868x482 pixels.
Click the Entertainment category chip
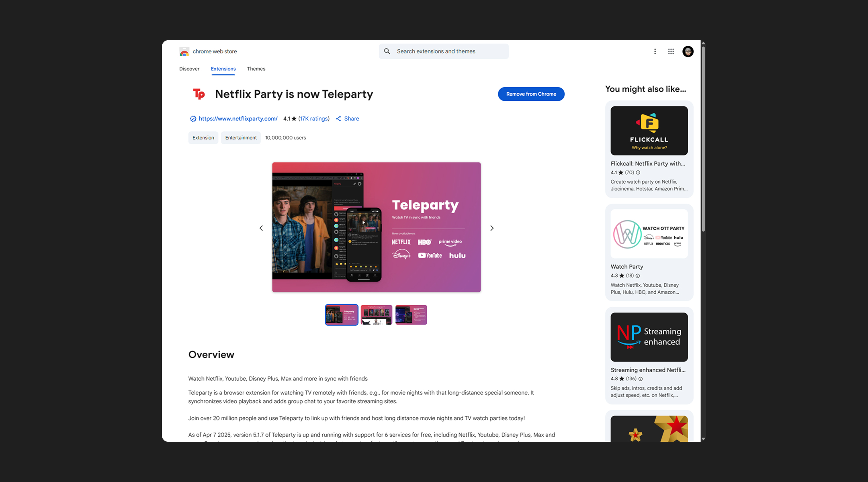click(241, 138)
